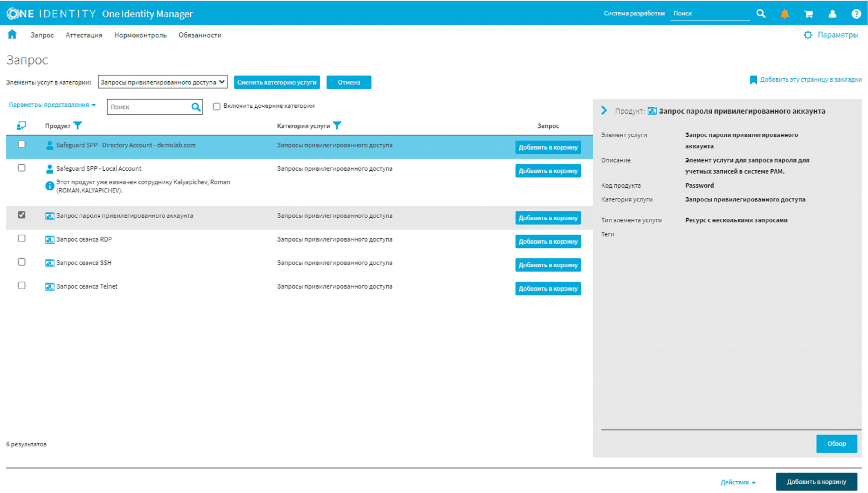Image resolution: width=868 pixels, height=493 pixels.
Task: Open the Действия menu at bottom
Action: tap(738, 482)
